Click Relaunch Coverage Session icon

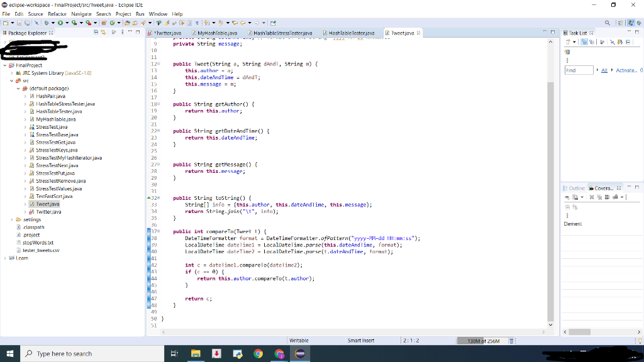(567, 197)
